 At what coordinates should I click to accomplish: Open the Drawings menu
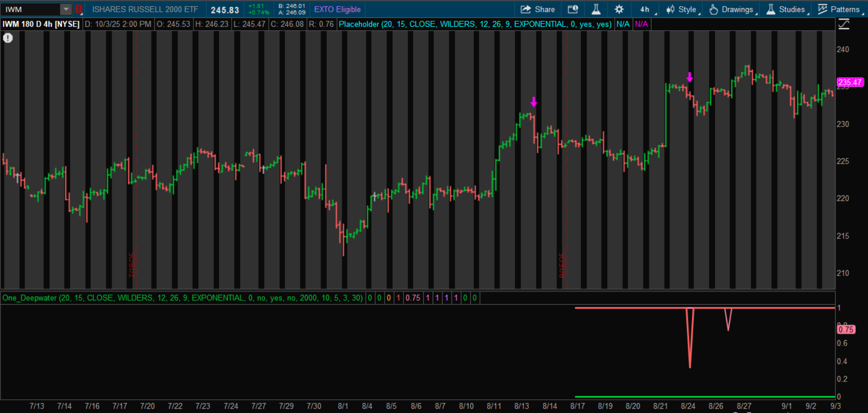tap(732, 9)
